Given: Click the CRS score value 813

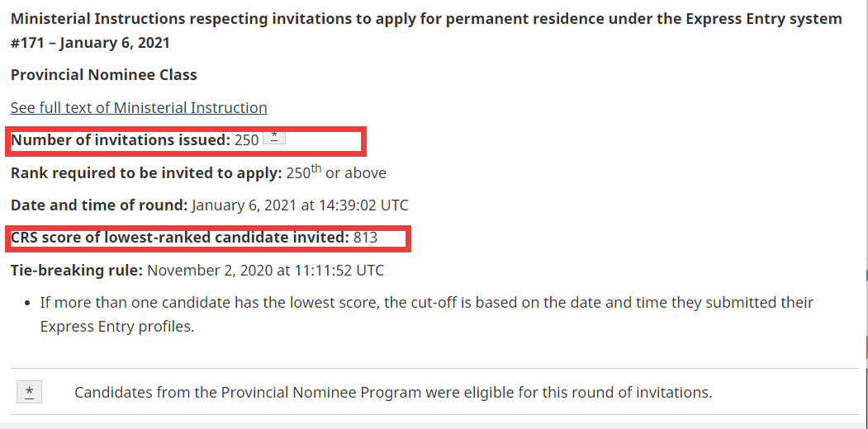Looking at the screenshot, I should pyautogui.click(x=365, y=238).
